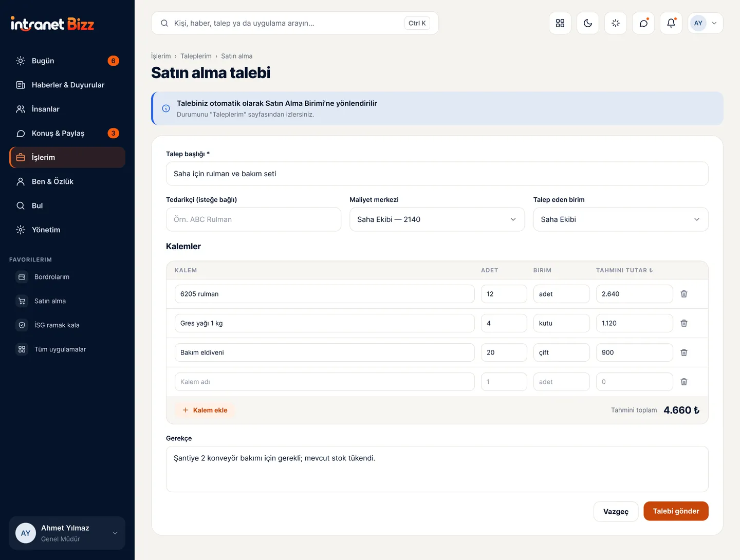Edit unit field showing çift

562,352
